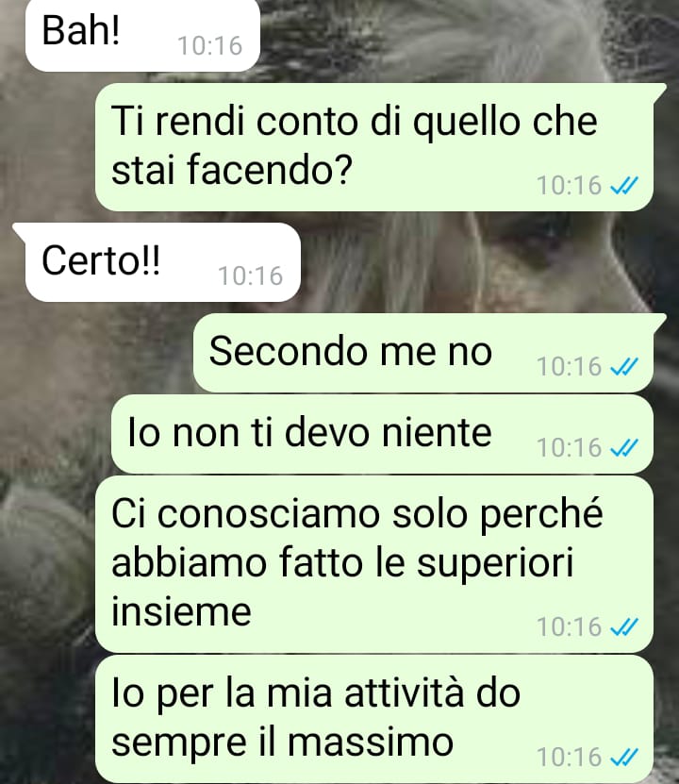Click the read checkmarks on 'stai facendo?' message
The image size is (679, 784).
point(624,186)
